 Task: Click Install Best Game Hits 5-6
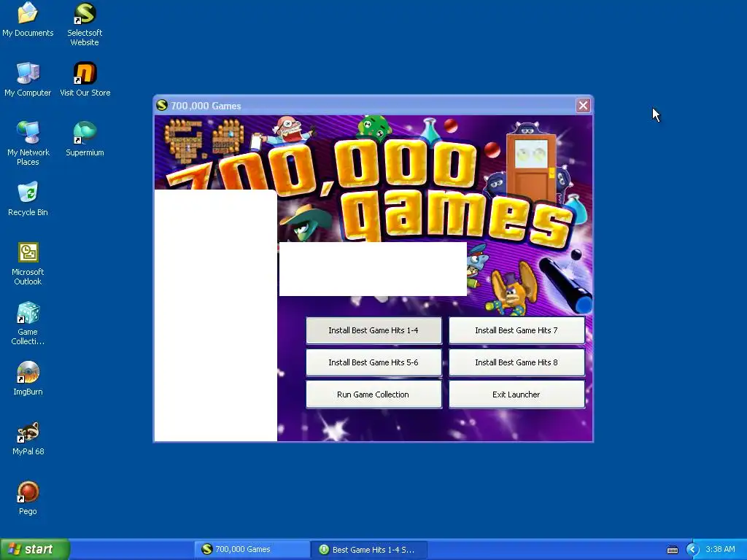(x=373, y=362)
